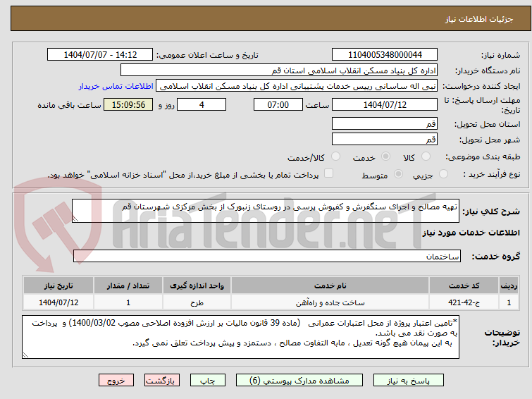Click the خروج exit button
Screen dimensions: 532x399
(x=116, y=381)
